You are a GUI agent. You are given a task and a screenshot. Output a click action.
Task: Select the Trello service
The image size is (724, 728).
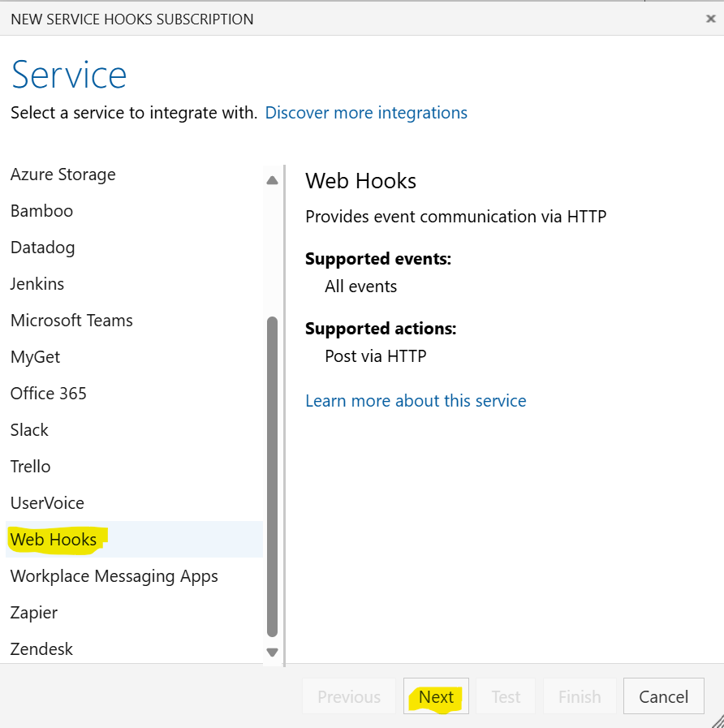click(31, 467)
